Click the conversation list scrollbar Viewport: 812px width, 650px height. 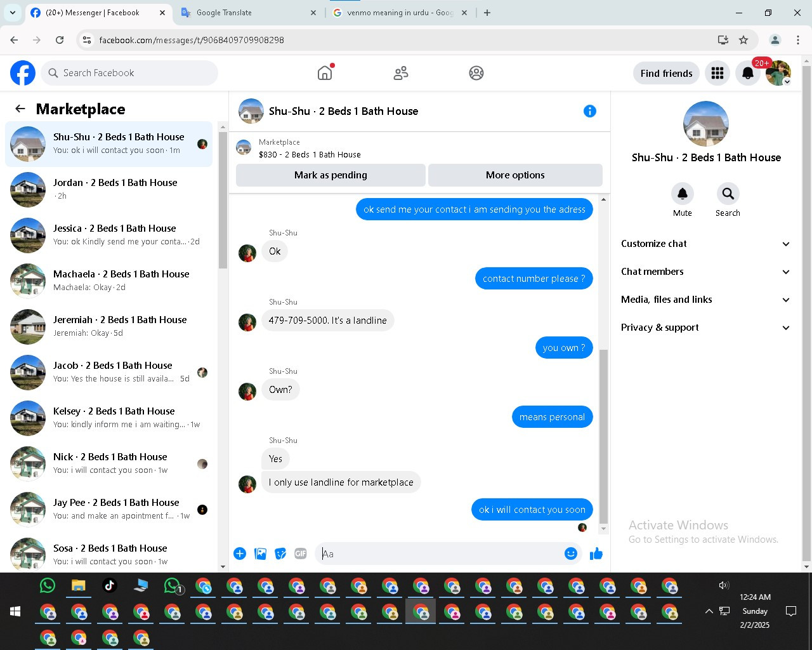(x=223, y=200)
